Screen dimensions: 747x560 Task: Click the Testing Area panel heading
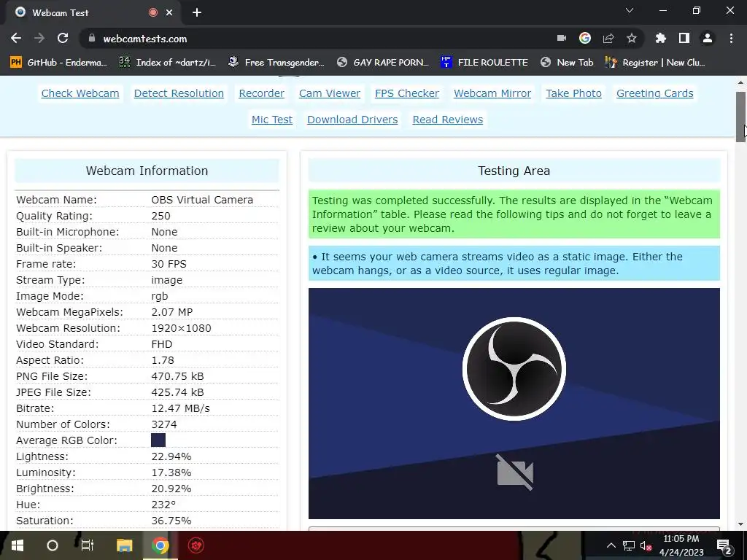point(514,171)
